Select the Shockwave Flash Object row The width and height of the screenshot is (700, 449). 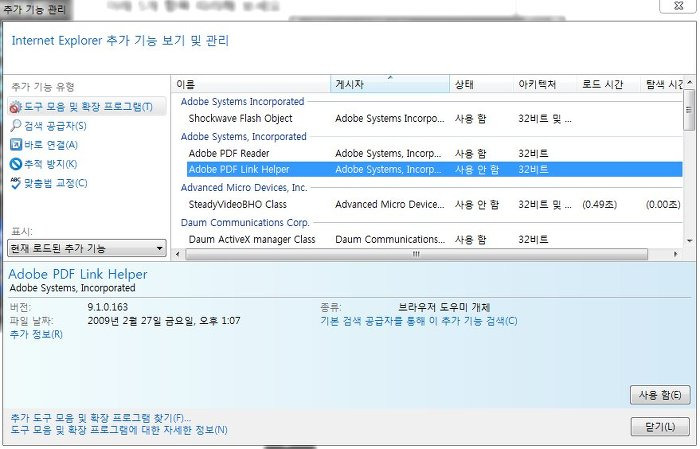[434, 118]
